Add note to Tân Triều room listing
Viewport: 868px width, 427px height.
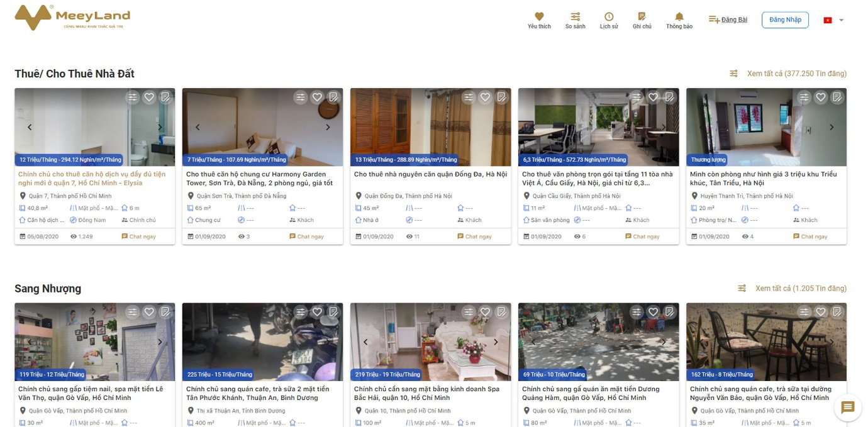(837, 97)
